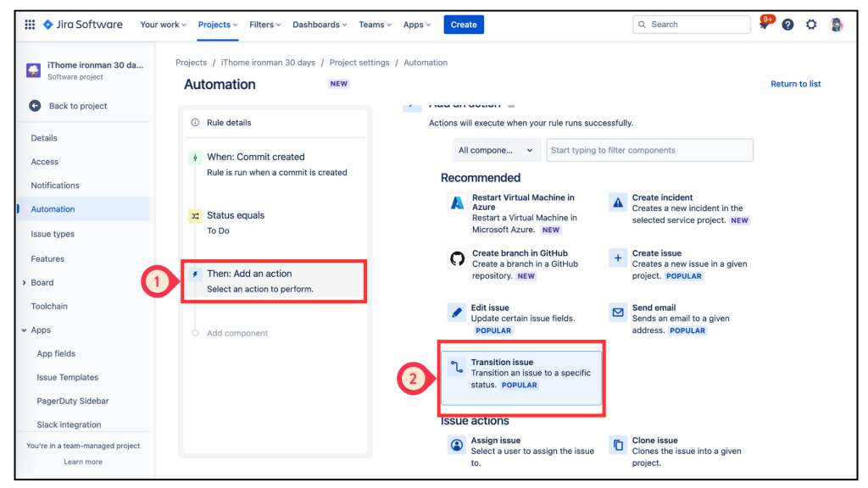Expand the Board sidebar section
Screen dimensions: 868x488
(24, 283)
